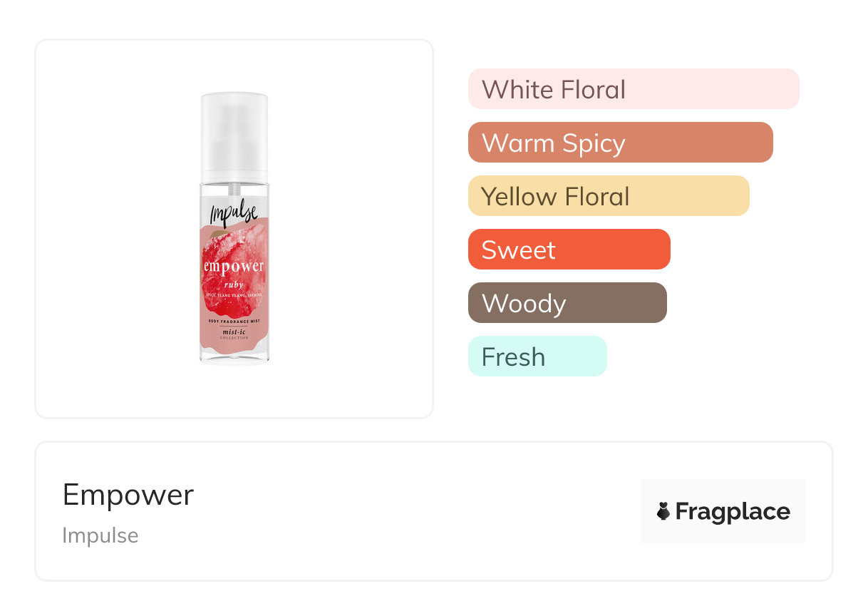868x616 pixels.
Task: Click the scent notes line under 'ruby'
Action: tap(234, 294)
